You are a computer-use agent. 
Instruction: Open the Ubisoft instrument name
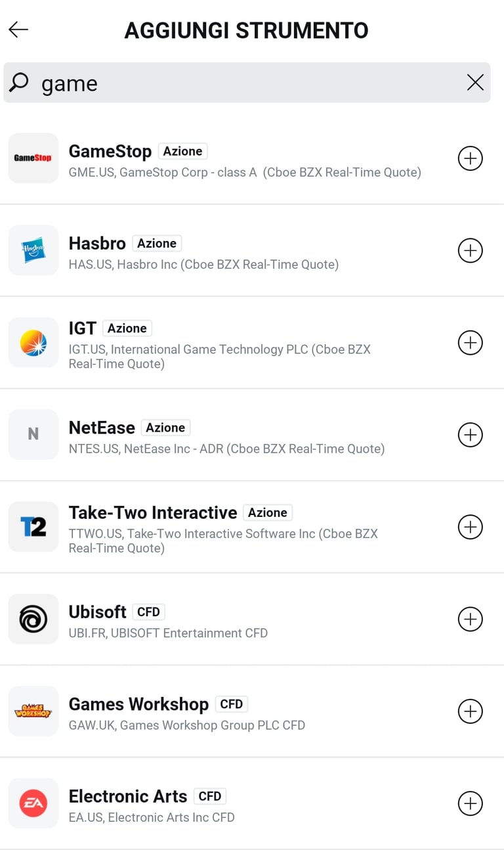(x=97, y=612)
